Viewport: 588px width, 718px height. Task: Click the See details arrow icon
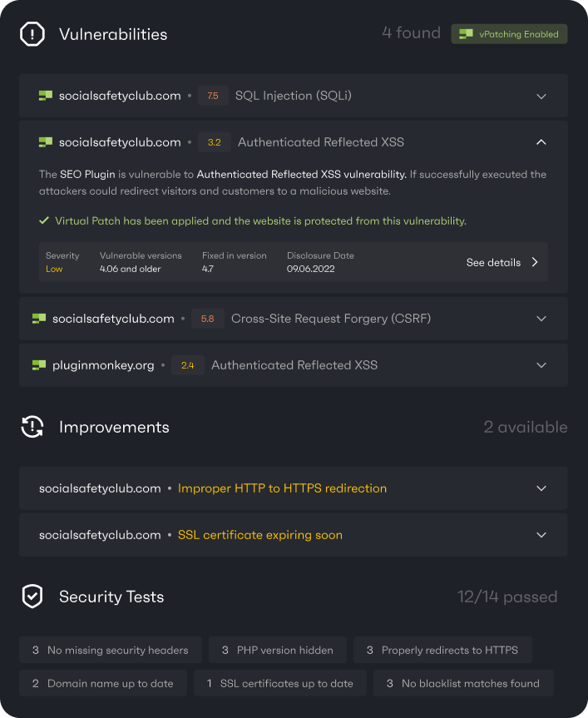[535, 262]
